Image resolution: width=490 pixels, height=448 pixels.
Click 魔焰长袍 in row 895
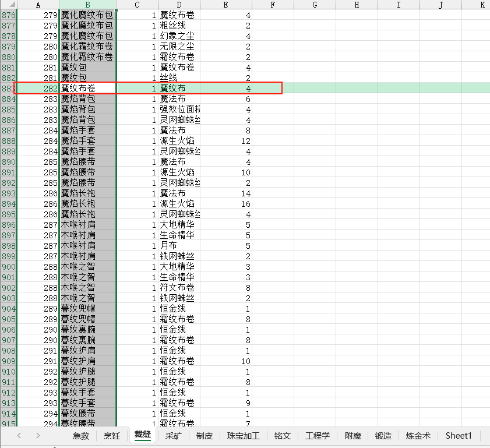coord(87,214)
